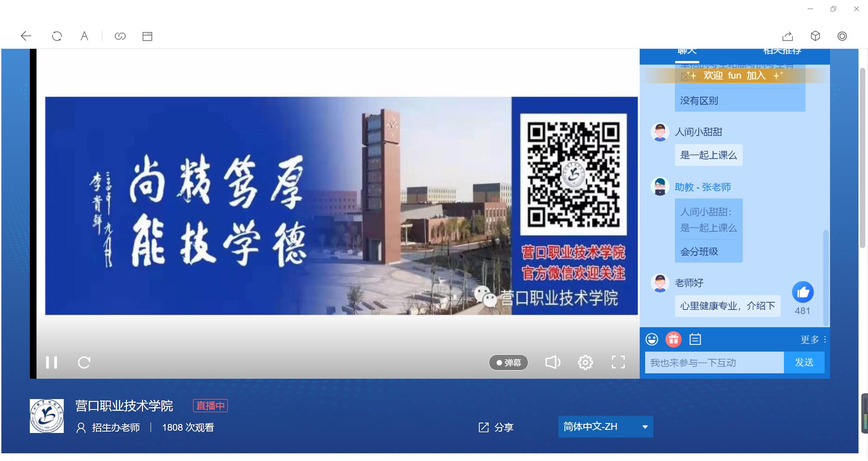868x461 pixels.
Task: Go back using the left arrow icon
Action: pos(26,36)
